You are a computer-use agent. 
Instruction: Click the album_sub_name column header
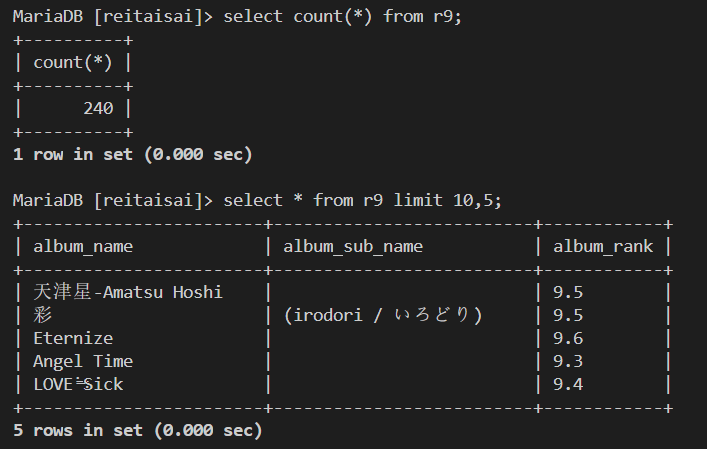click(353, 247)
